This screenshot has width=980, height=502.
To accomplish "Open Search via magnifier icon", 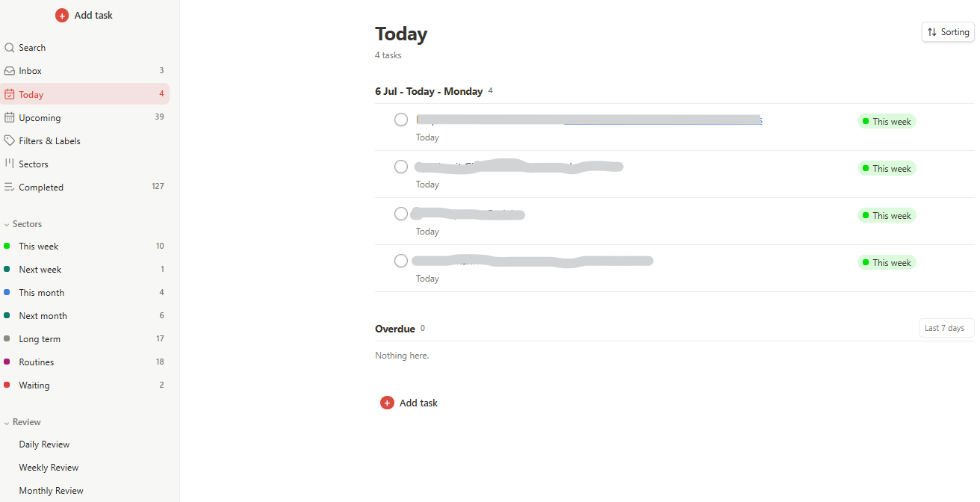I will coord(10,48).
